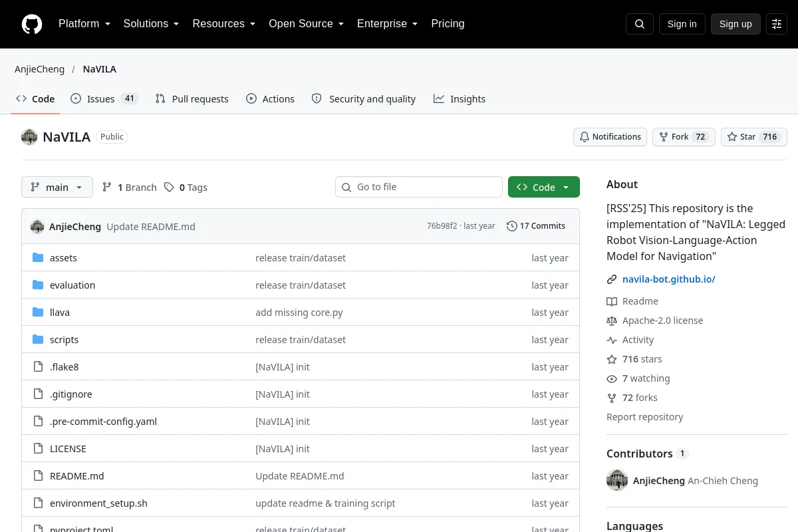Open the 'Update README.md' latest commit message
This screenshot has height=532, width=798.
tap(151, 227)
